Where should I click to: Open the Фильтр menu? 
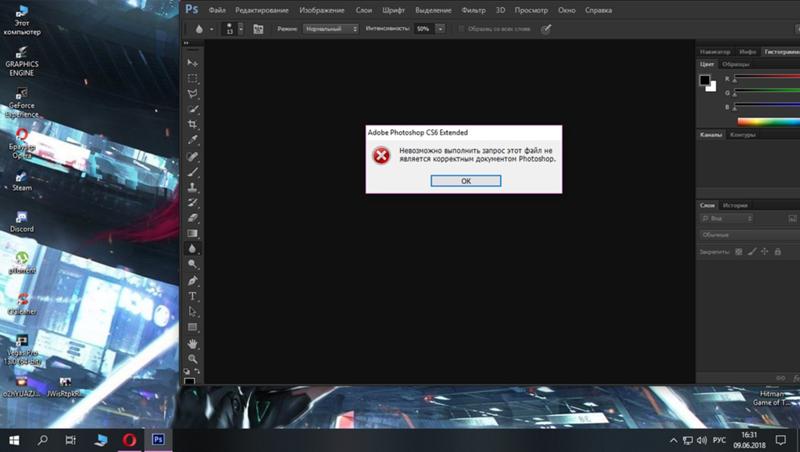coord(473,10)
